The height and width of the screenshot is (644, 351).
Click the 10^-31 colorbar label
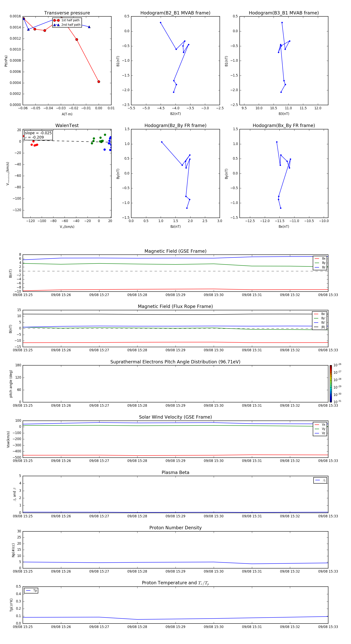(x=337, y=402)
